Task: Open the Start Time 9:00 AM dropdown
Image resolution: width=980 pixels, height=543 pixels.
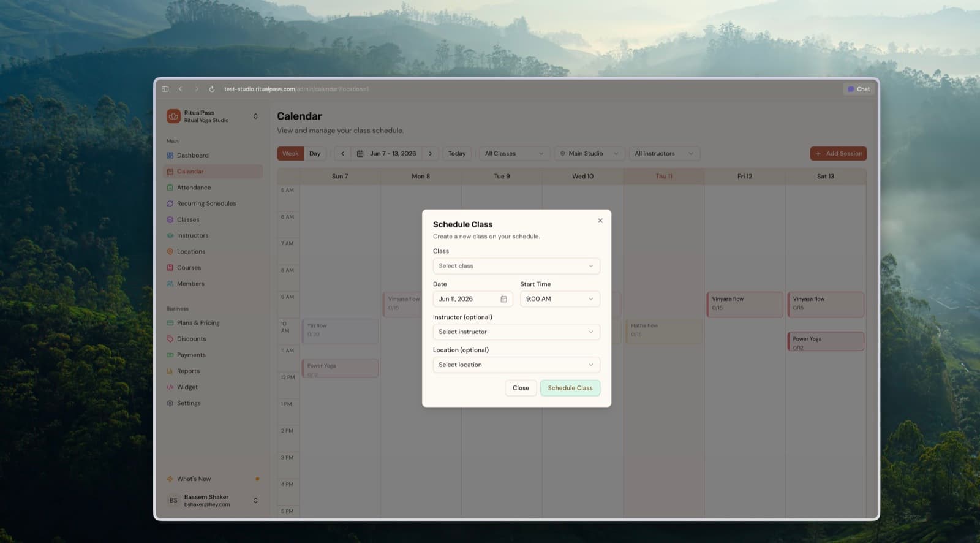Action: pyautogui.click(x=560, y=299)
